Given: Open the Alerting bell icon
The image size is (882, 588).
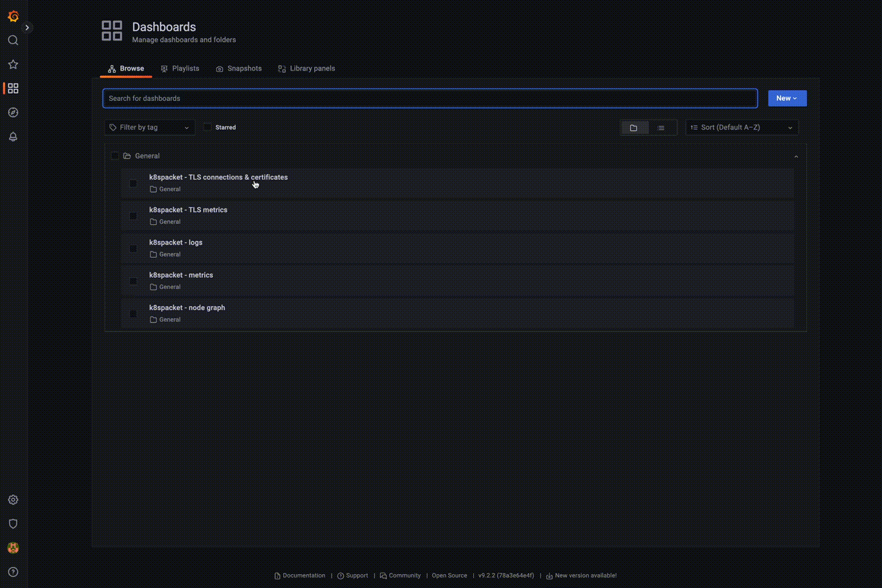Looking at the screenshot, I should (13, 137).
